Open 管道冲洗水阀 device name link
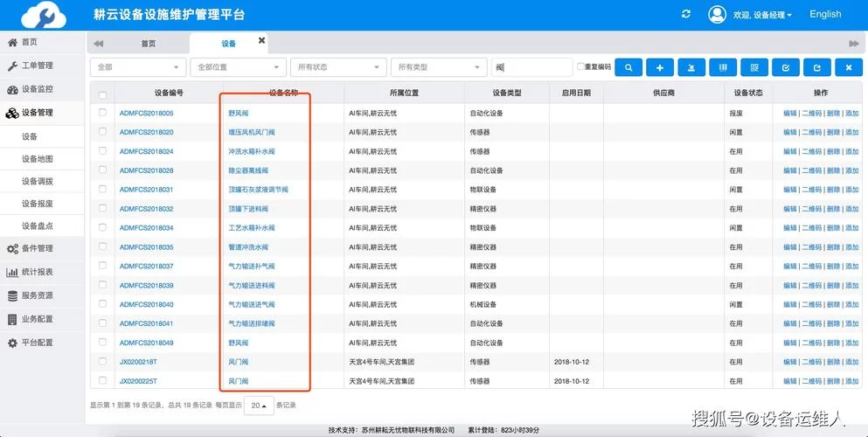 tap(248, 247)
